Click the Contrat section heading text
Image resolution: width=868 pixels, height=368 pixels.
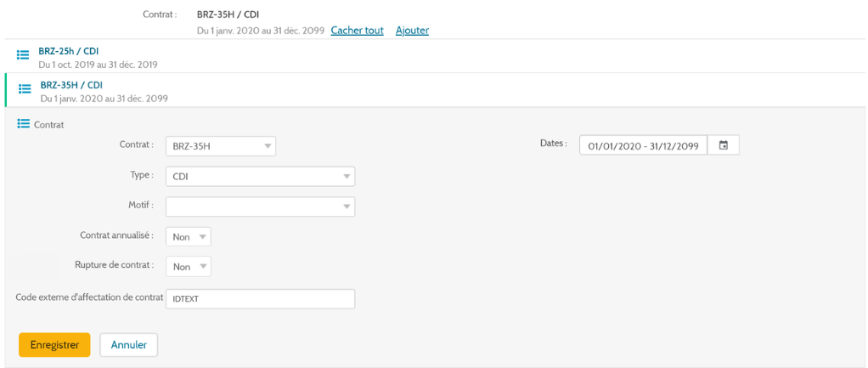[49, 125]
